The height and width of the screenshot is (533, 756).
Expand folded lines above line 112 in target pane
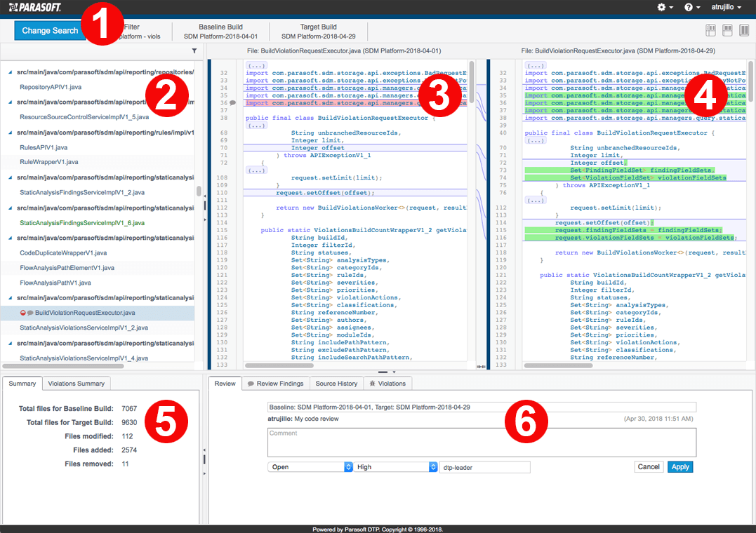(x=535, y=201)
